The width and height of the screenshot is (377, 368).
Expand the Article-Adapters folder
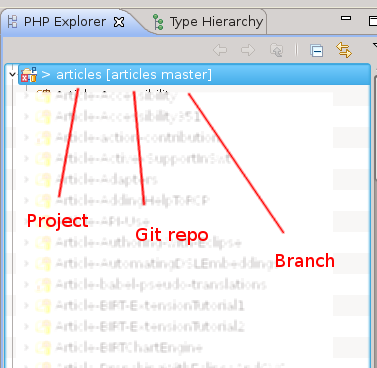tap(27, 180)
